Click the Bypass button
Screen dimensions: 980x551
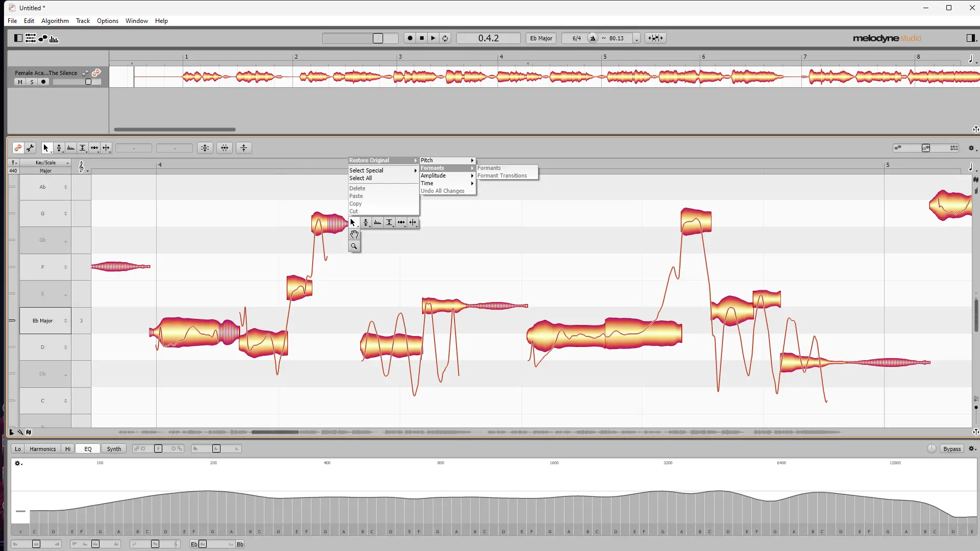click(951, 449)
